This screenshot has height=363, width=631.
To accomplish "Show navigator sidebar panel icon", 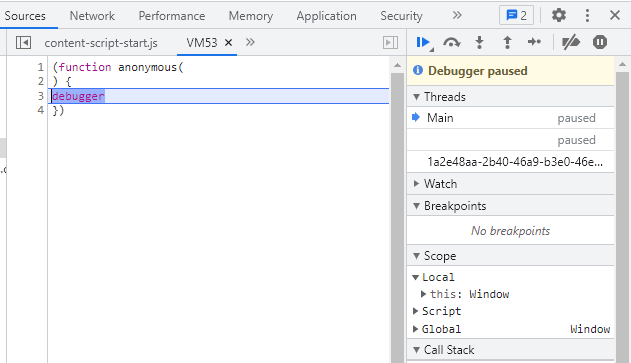I will 23,42.
